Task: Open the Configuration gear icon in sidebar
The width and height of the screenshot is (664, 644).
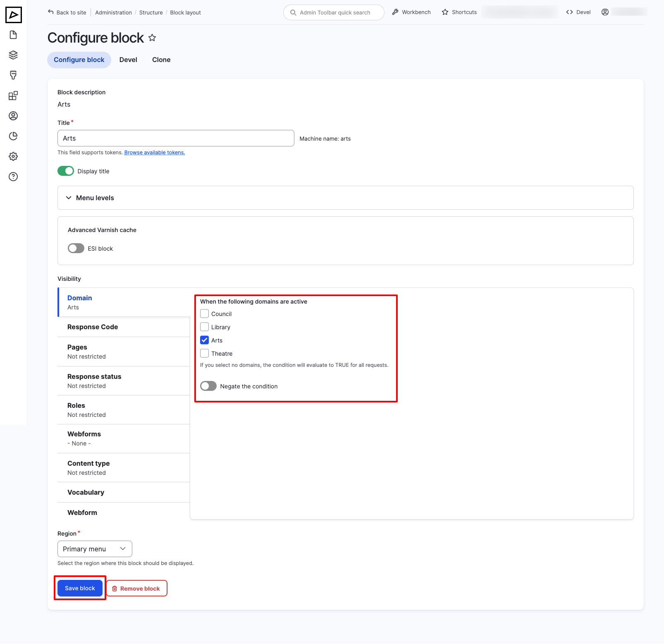Action: coord(13,156)
